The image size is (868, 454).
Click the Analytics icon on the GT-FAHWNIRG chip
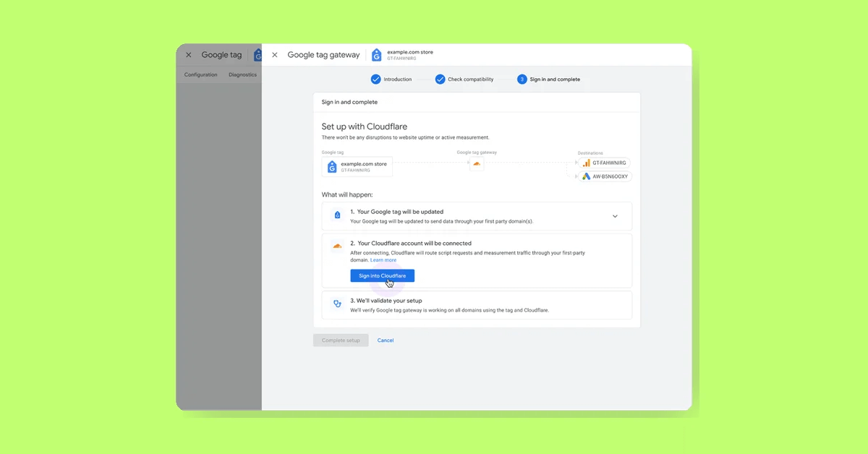(x=585, y=163)
